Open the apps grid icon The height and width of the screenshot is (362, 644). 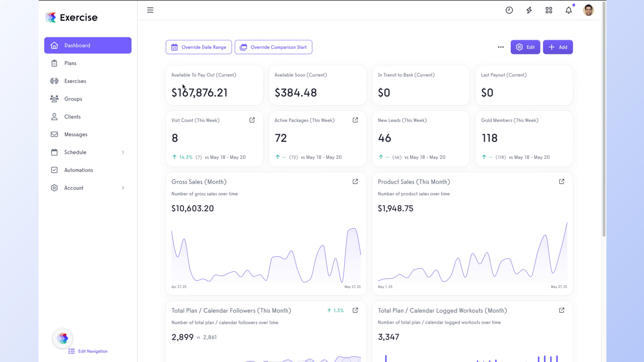tap(549, 10)
